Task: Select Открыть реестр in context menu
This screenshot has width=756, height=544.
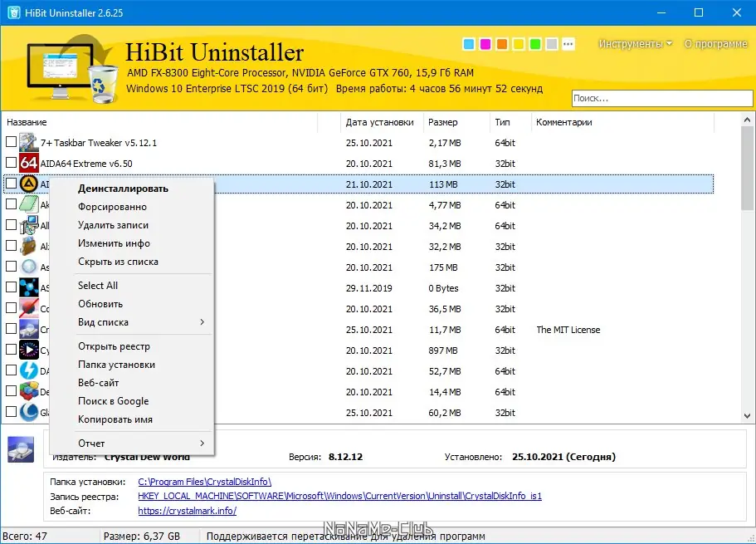Action: (114, 346)
